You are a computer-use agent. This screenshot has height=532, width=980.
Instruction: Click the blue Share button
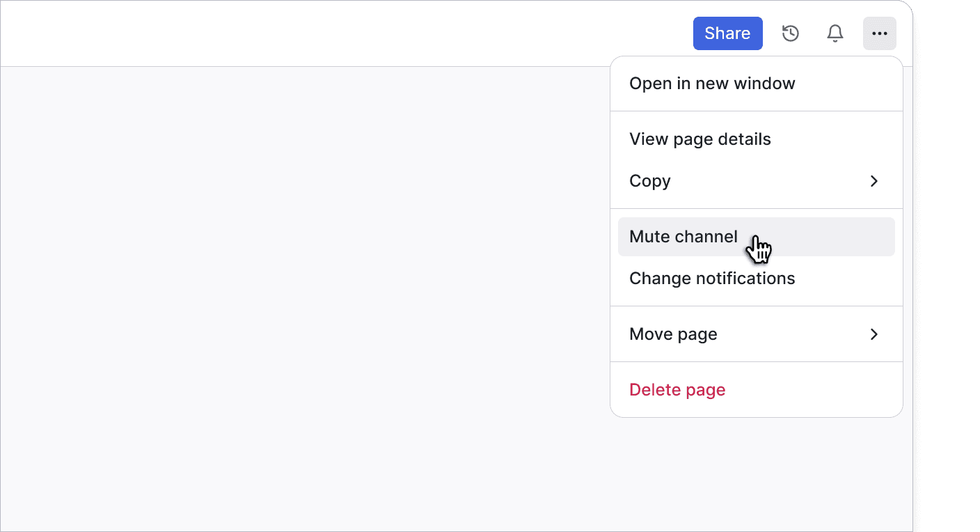pos(727,33)
